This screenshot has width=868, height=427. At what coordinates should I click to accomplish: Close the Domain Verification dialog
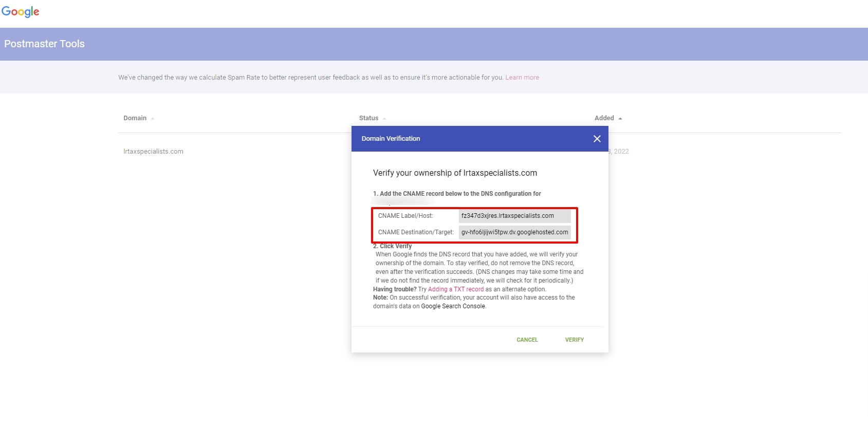click(x=597, y=139)
